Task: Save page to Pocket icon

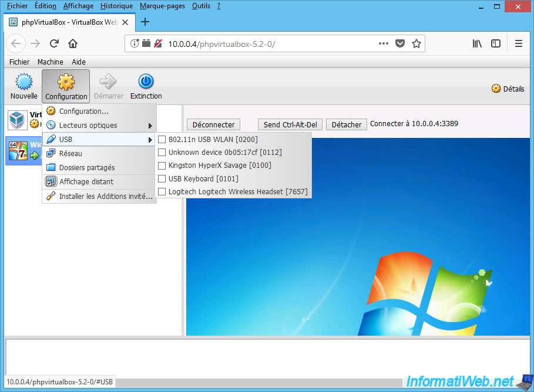Action: coord(400,43)
